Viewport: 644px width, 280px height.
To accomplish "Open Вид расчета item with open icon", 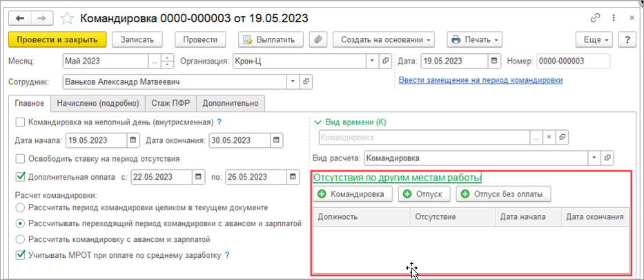I will 608,158.
